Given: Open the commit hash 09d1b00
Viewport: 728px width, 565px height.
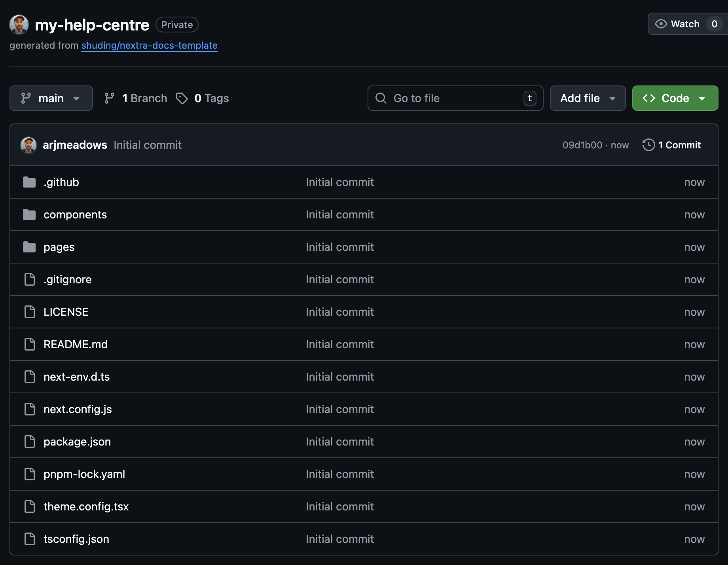Looking at the screenshot, I should point(582,145).
